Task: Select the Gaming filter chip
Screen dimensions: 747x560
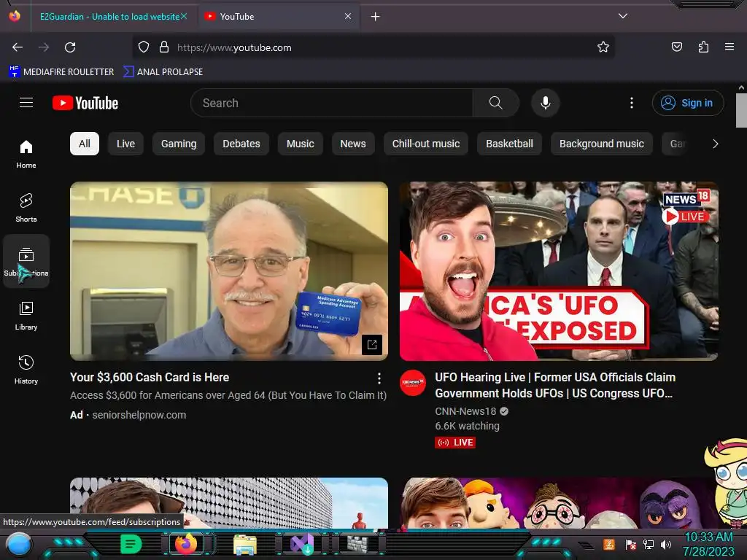Action: pos(179,144)
